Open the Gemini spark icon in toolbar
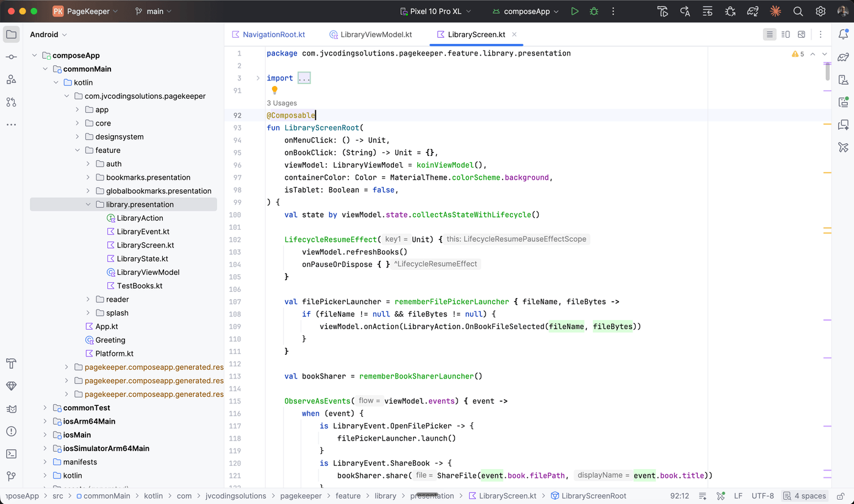854x504 pixels. (775, 11)
